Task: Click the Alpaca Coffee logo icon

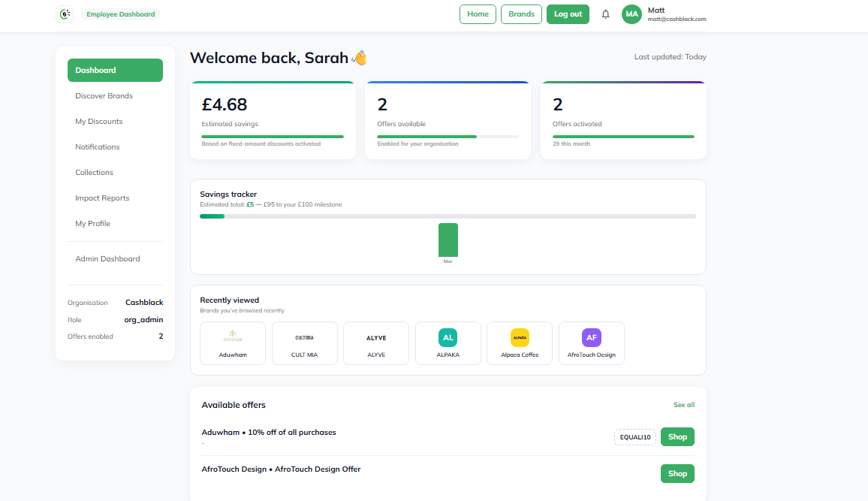Action: click(x=519, y=337)
